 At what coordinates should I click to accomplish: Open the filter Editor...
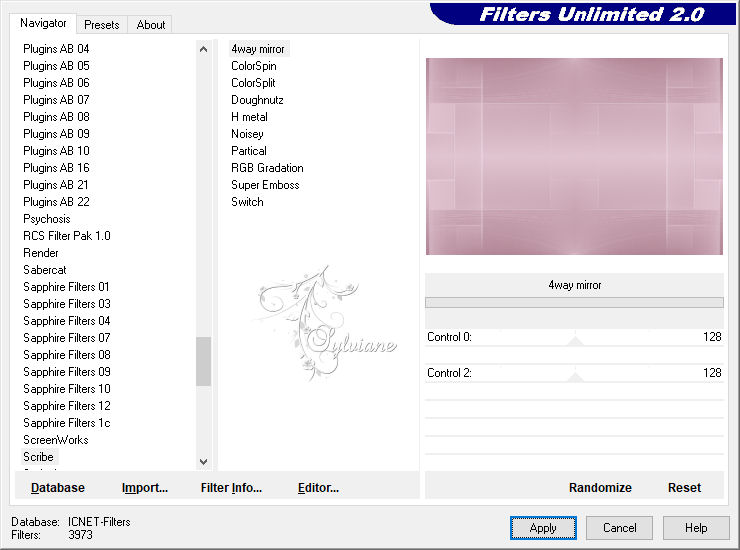319,488
